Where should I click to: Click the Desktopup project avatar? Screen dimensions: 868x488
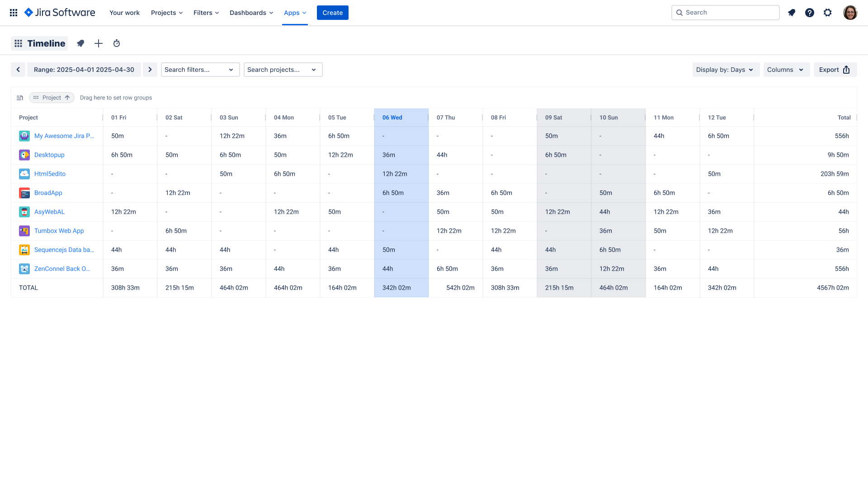point(24,155)
